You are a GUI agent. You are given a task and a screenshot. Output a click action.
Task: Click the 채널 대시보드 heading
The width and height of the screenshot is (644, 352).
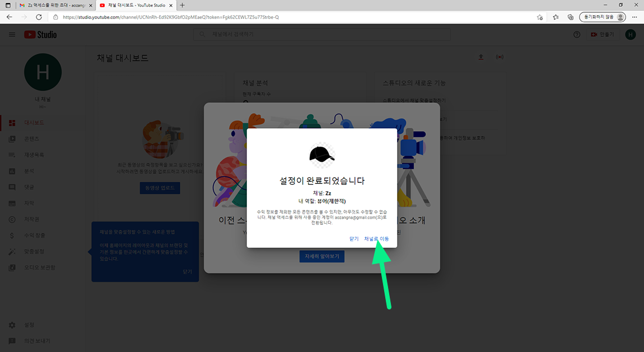[123, 58]
